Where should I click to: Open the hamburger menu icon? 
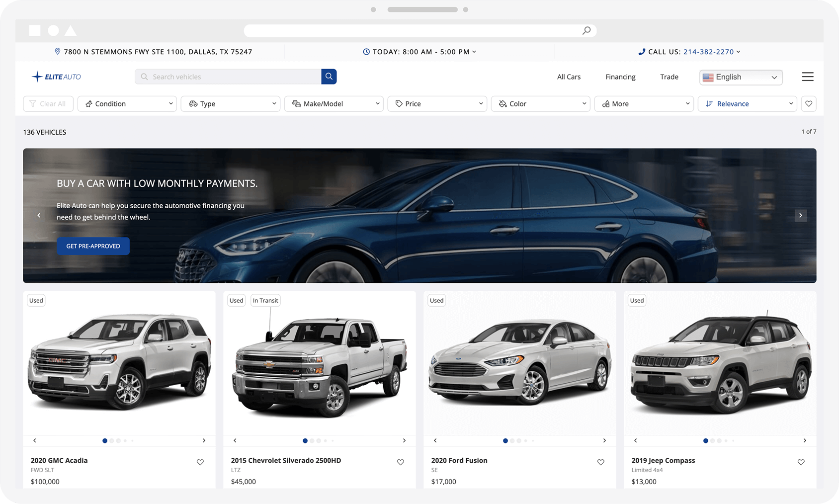[x=808, y=77]
